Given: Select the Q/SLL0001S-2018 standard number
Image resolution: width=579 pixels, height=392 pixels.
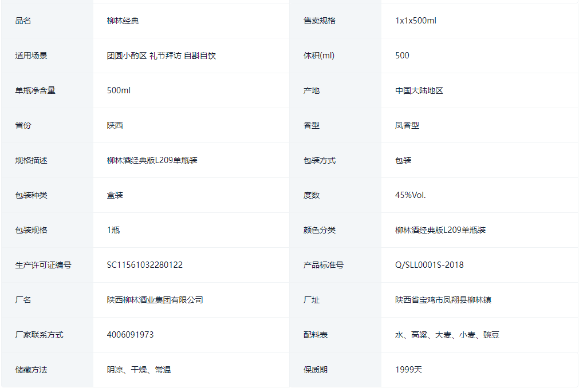Looking at the screenshot, I should tap(429, 265).
